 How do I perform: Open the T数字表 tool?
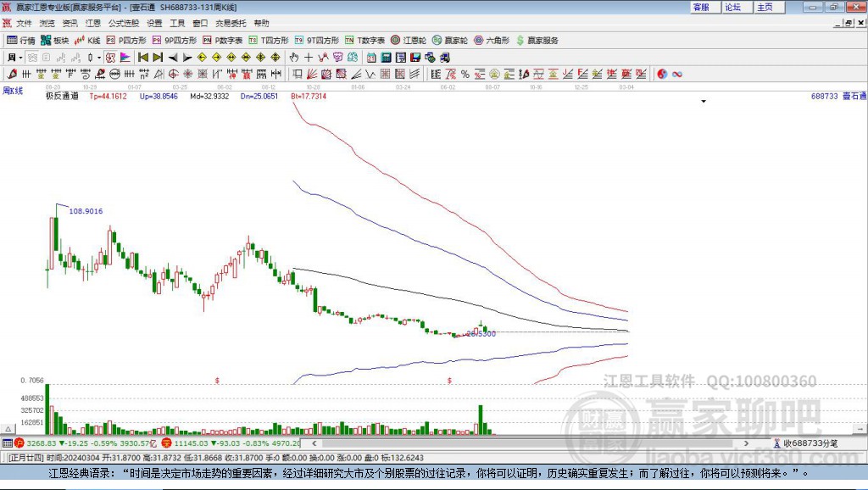364,41
